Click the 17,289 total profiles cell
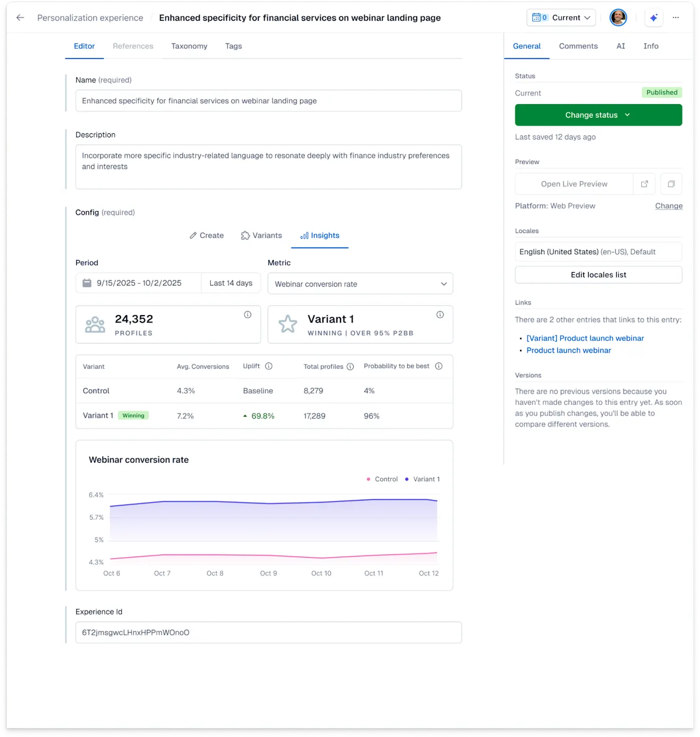Viewport: 700px width, 737px height. (x=314, y=416)
